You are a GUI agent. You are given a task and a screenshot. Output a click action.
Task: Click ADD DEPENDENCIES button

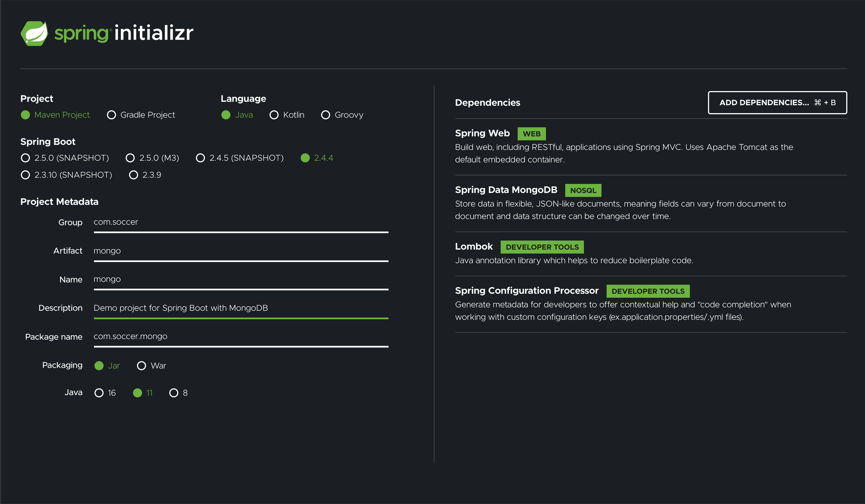[777, 102]
